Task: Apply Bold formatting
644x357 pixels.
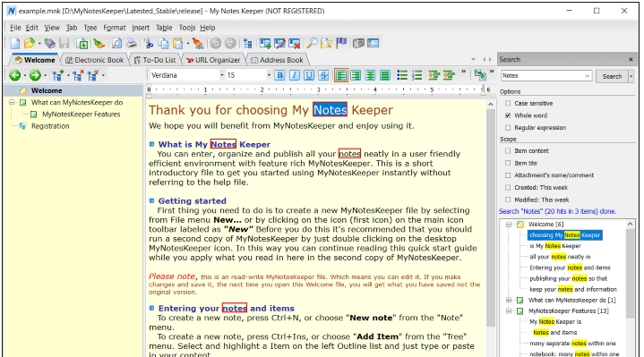Action: [279, 75]
